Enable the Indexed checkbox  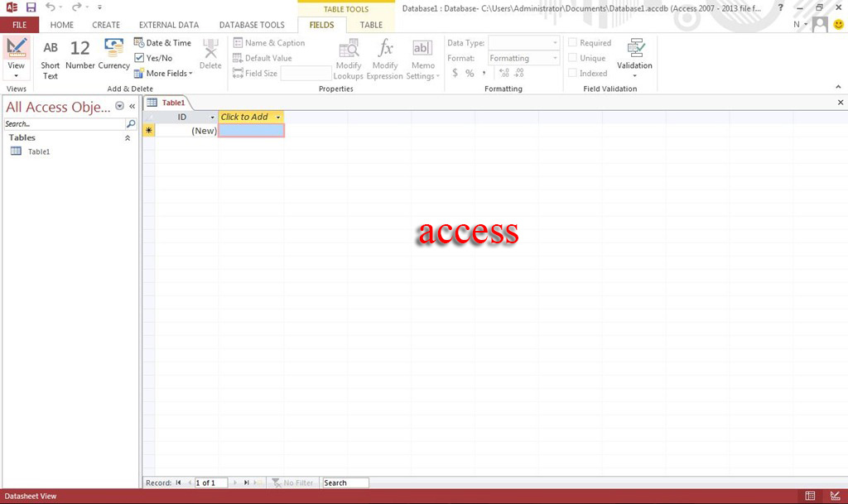(573, 72)
